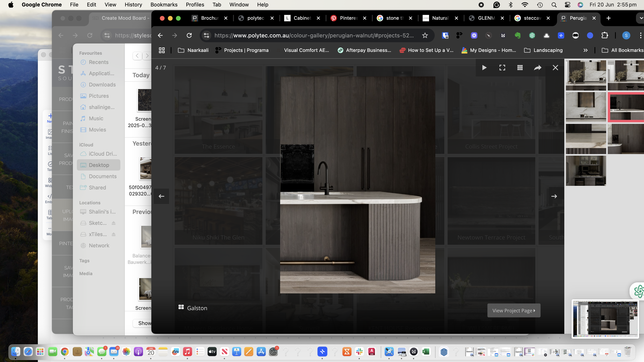Open the Slack icon in the Dock
This screenshot has height=362, width=644.
tap(359, 352)
